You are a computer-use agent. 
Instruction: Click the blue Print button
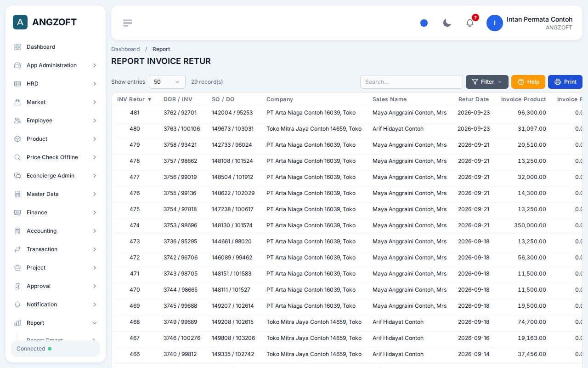[x=565, y=82]
